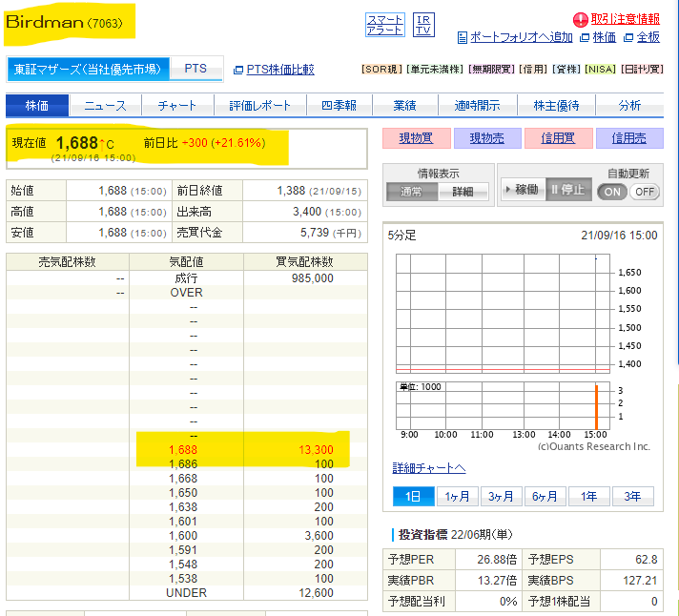The height and width of the screenshot is (616, 679).
Task: Open the Smart Alert icon
Action: (x=385, y=25)
